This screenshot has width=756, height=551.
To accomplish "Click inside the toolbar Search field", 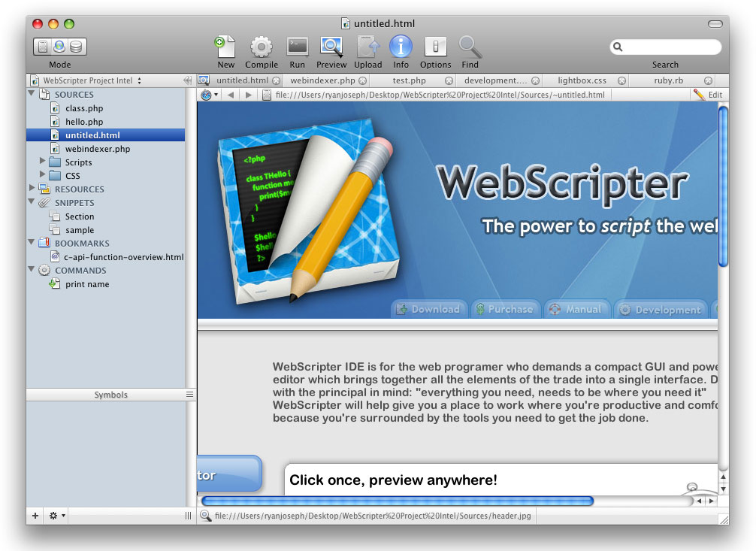I will tap(665, 47).
